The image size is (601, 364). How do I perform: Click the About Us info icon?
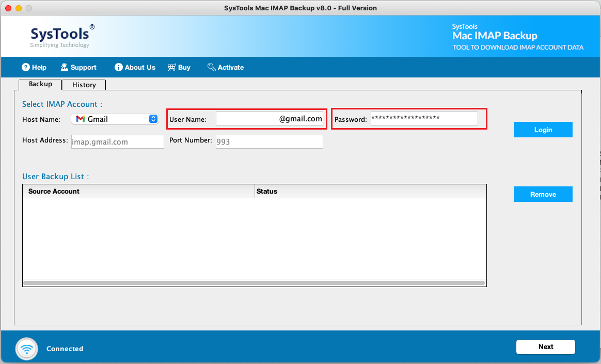coord(119,68)
